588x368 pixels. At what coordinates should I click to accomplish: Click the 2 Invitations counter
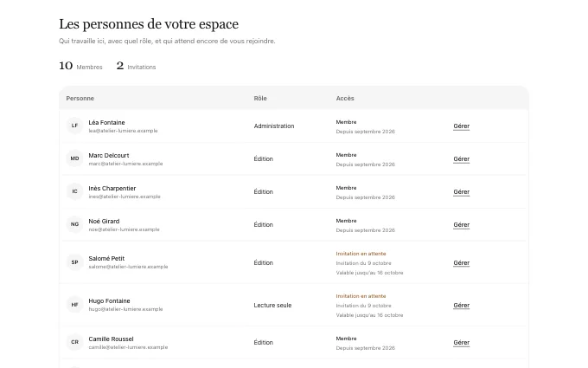click(136, 66)
